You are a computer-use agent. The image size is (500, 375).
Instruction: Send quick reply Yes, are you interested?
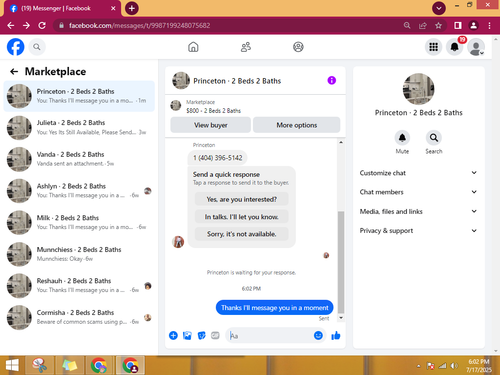pyautogui.click(x=242, y=199)
